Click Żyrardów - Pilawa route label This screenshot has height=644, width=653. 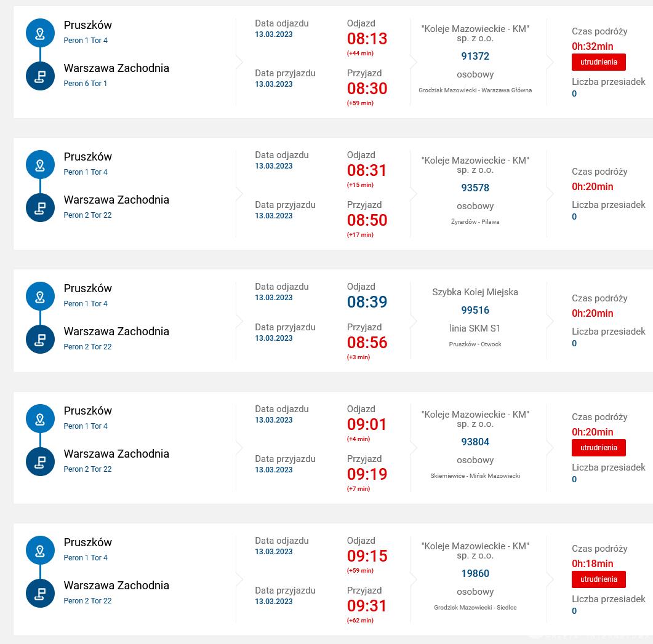click(x=475, y=222)
